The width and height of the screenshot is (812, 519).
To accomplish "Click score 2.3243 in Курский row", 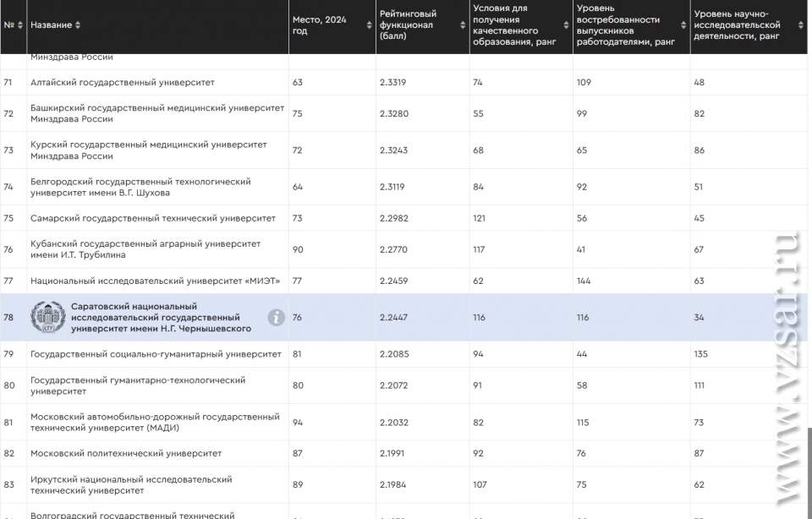I will click(x=393, y=150).
